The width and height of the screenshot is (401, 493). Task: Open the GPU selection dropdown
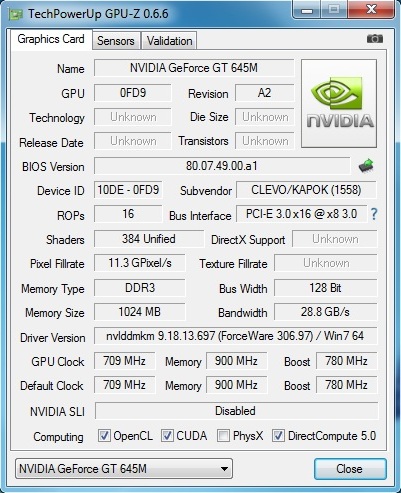(124, 469)
